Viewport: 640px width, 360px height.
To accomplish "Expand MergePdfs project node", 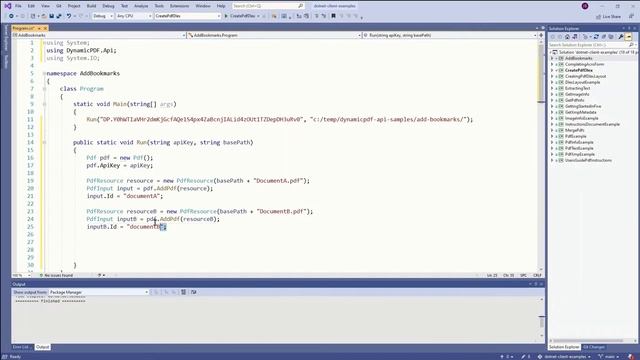I will [552, 130].
